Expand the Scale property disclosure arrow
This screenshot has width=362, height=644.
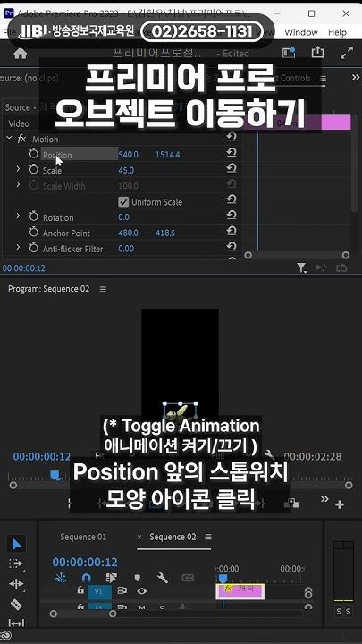[x=18, y=169]
